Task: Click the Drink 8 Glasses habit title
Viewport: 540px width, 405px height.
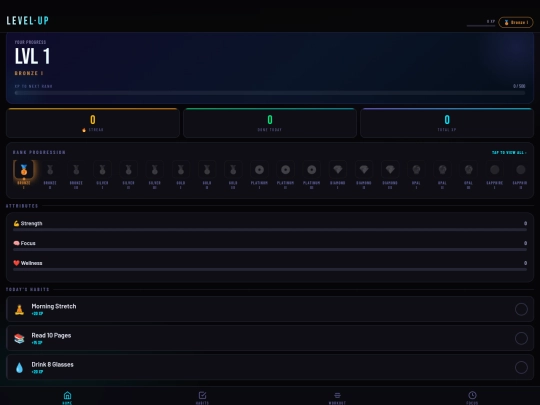Action: point(52,364)
